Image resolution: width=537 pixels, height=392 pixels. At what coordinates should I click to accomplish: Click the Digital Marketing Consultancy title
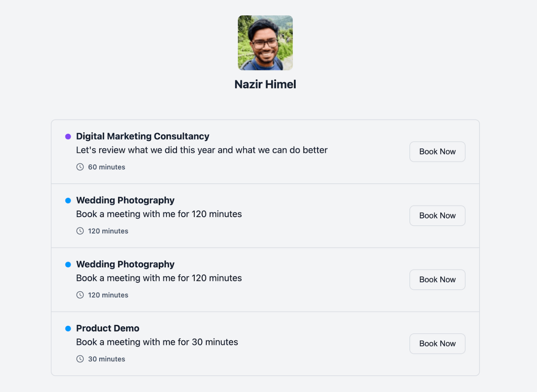(x=143, y=136)
